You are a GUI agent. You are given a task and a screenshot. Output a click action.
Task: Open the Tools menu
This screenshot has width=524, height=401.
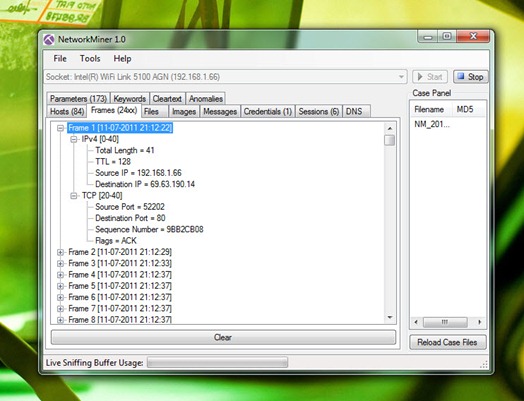click(90, 59)
